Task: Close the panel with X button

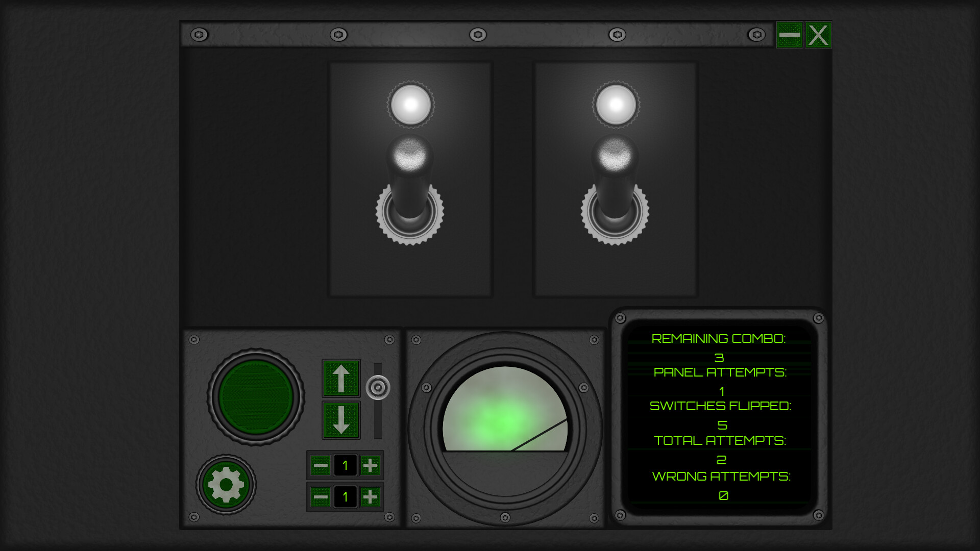Action: [x=818, y=35]
